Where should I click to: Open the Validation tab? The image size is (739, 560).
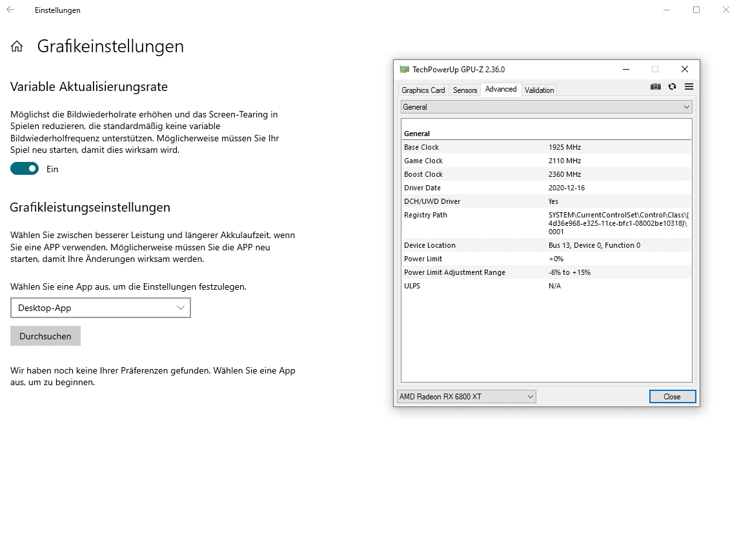click(539, 90)
